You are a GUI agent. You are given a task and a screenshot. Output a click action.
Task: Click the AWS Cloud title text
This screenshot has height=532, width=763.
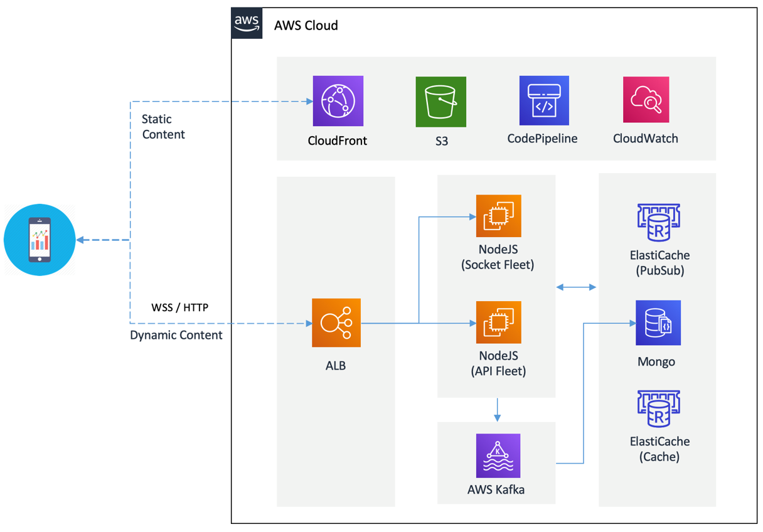coord(306,26)
